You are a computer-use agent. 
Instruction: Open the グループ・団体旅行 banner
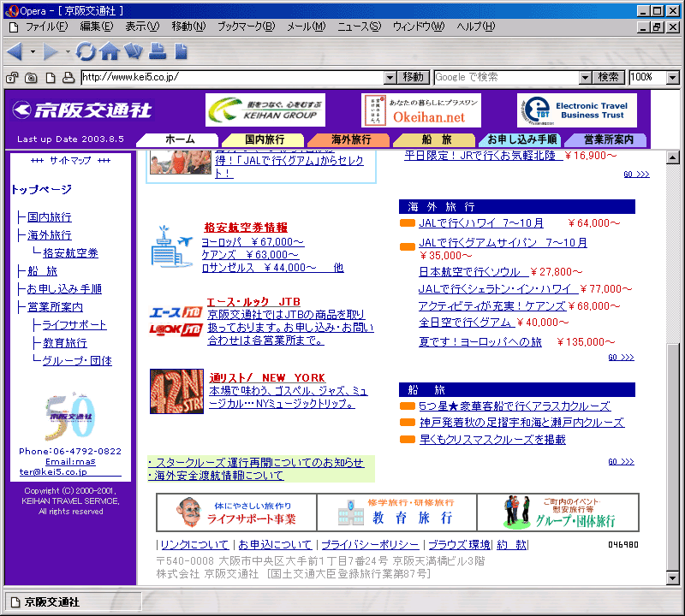(x=558, y=512)
